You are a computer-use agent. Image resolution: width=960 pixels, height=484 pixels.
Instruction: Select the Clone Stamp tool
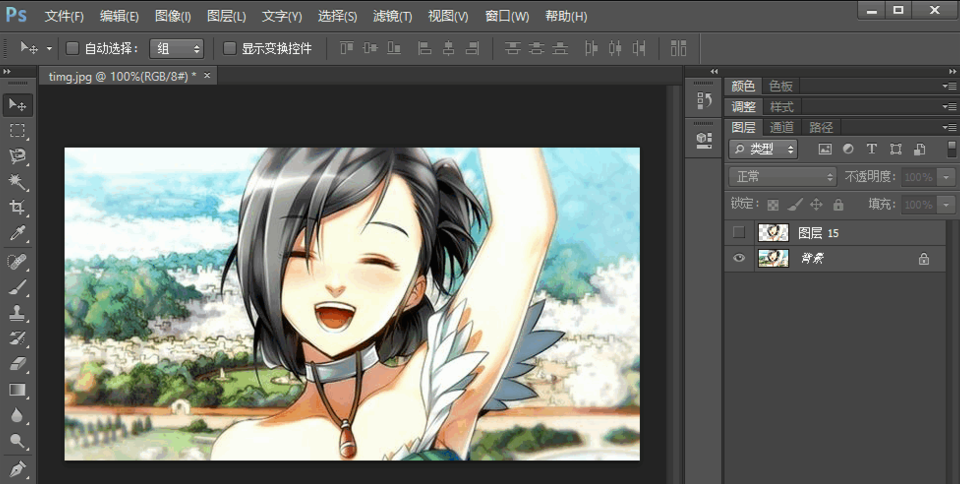coord(18,313)
